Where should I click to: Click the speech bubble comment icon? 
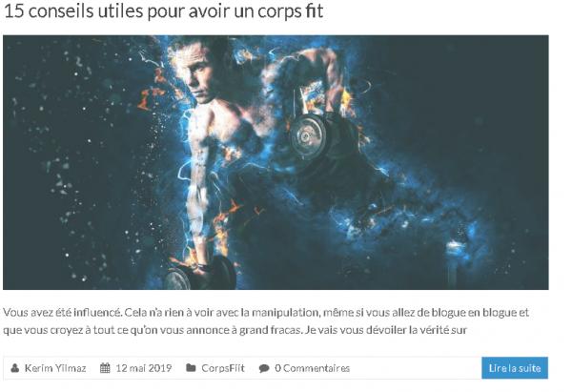tap(264, 368)
